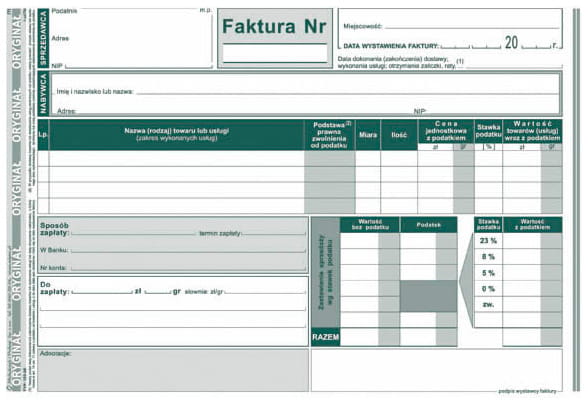
Task: Select the zw. exempt rate row
Action: (518, 304)
